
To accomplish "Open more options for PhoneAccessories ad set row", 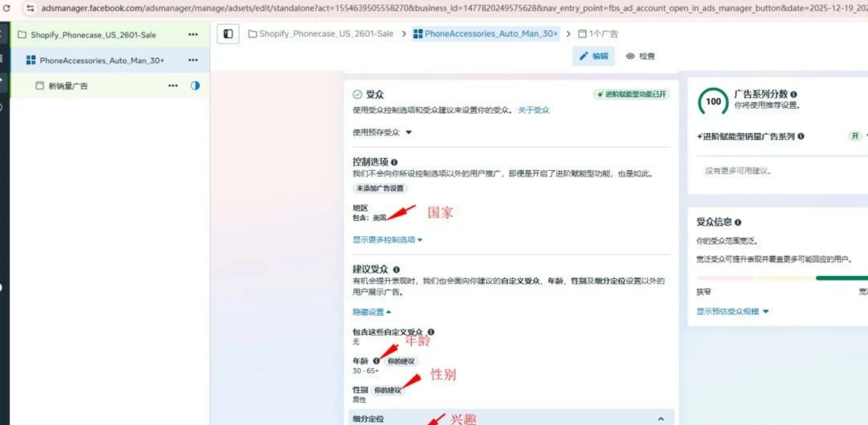I will point(193,60).
